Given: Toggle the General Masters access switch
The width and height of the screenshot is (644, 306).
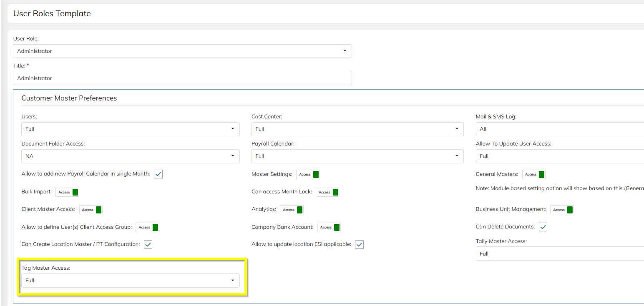Looking at the screenshot, I should 533,174.
